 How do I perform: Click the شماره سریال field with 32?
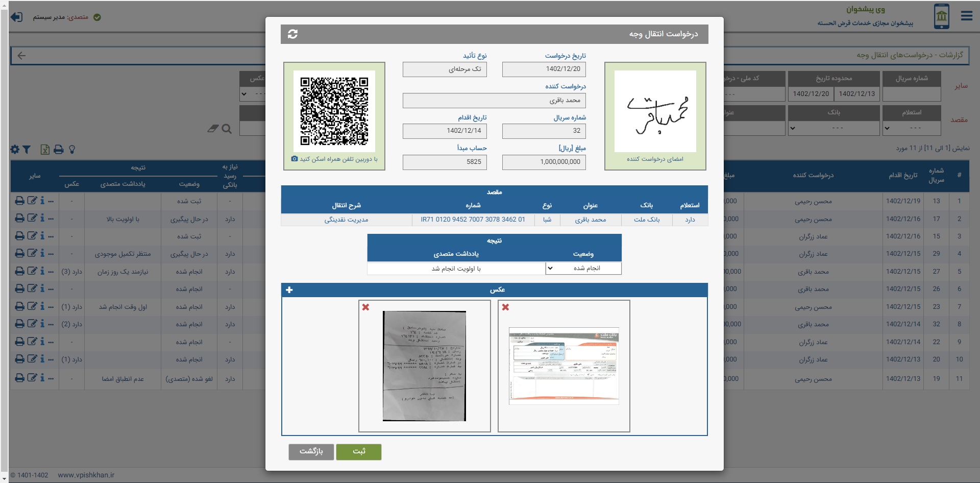pyautogui.click(x=544, y=131)
